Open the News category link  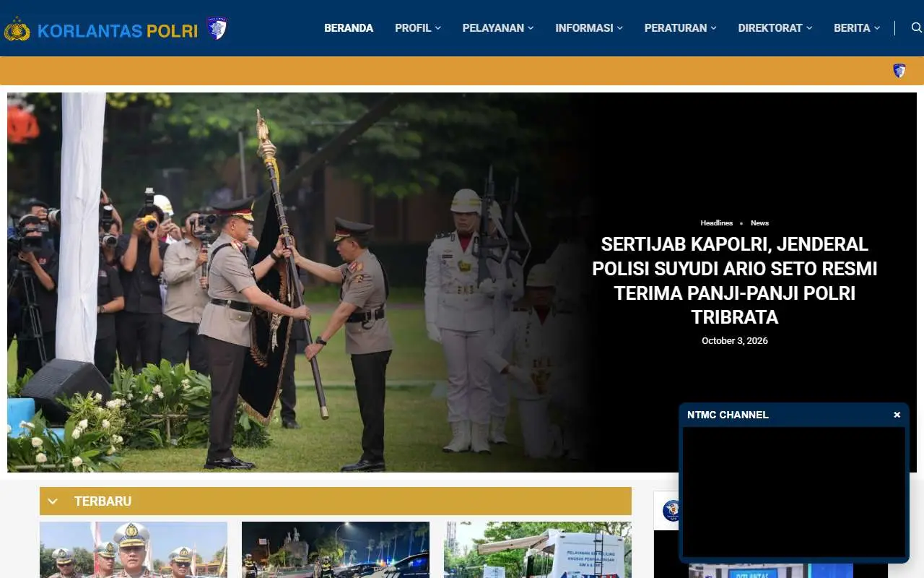point(759,223)
